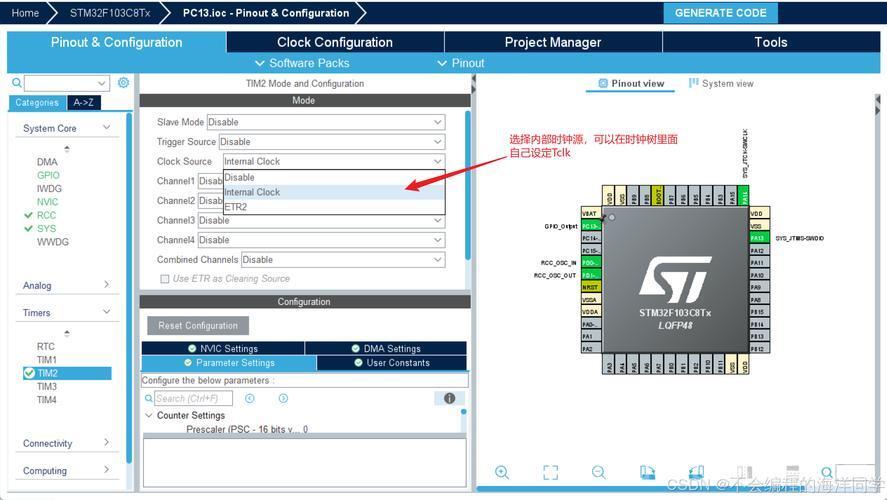Select GPIO under System Core
The height and width of the screenshot is (500, 887).
(48, 175)
